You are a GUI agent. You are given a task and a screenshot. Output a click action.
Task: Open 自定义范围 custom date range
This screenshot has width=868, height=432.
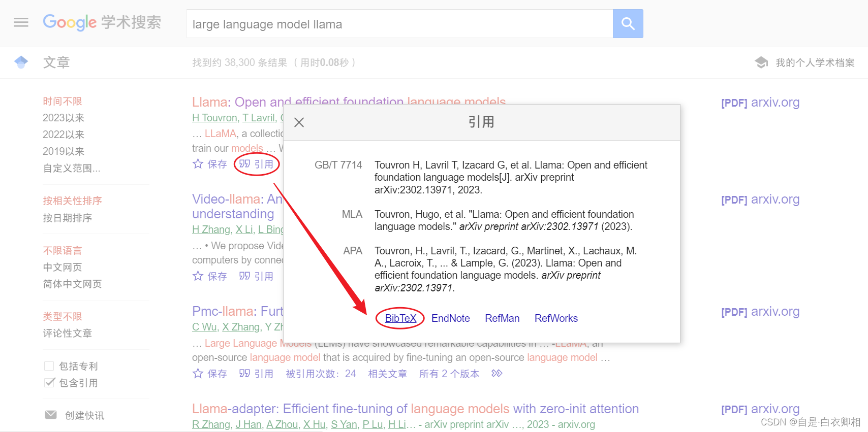tap(72, 168)
